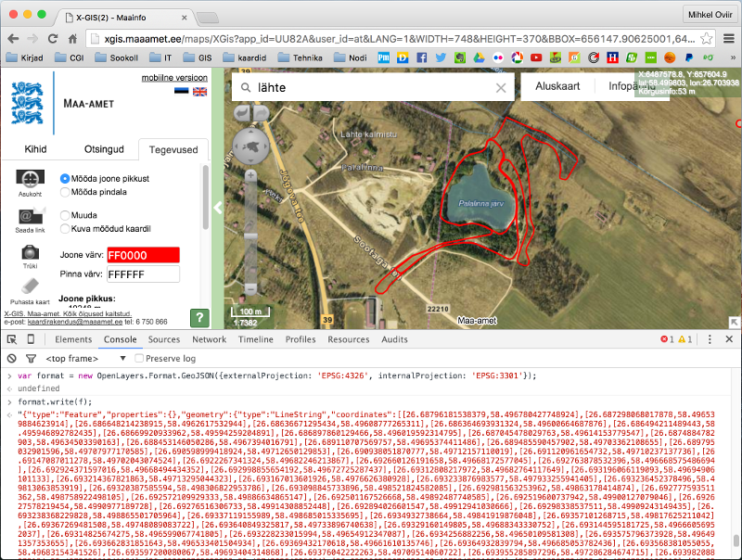This screenshot has width=742, height=560.
Task: Select the Muuda radio option
Action: (x=65, y=214)
